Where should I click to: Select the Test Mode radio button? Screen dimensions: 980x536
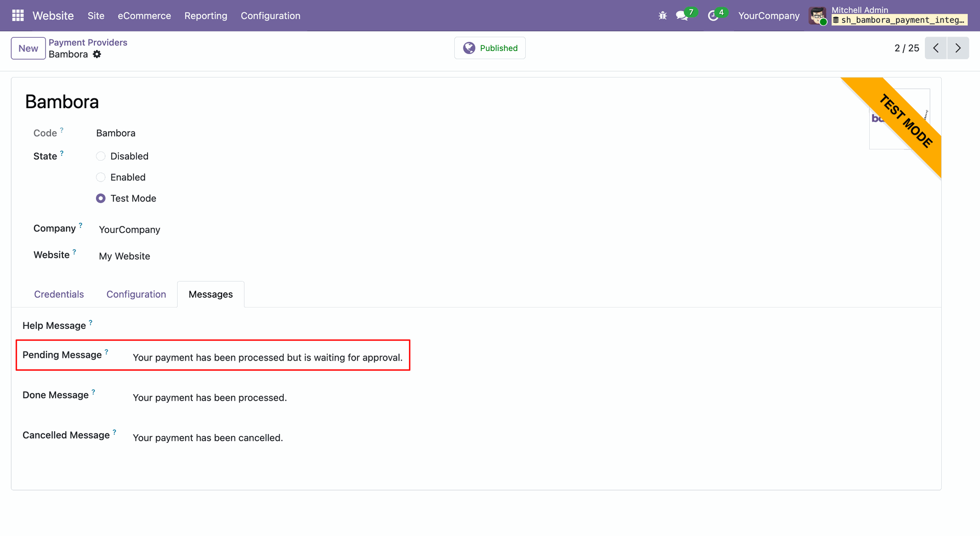pyautogui.click(x=101, y=198)
